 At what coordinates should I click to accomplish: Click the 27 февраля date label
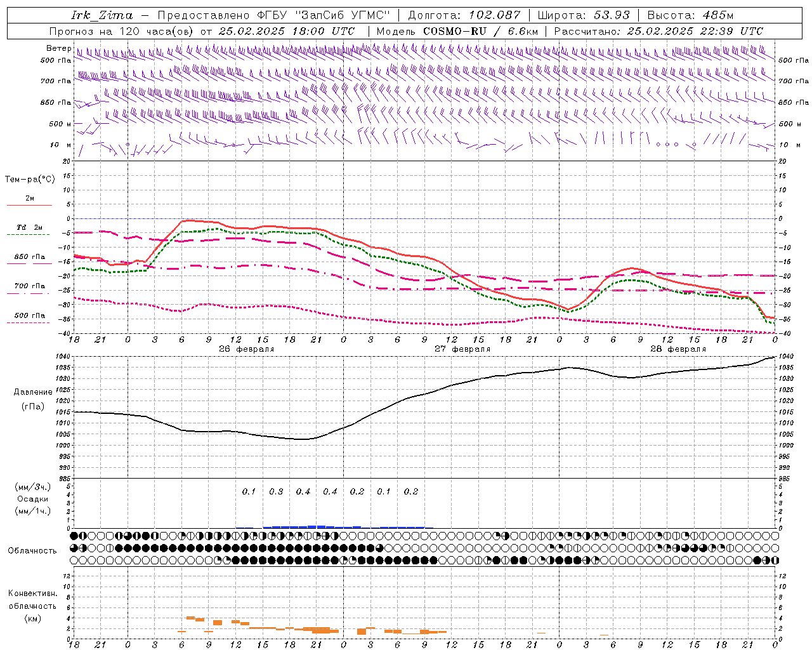pos(462,349)
